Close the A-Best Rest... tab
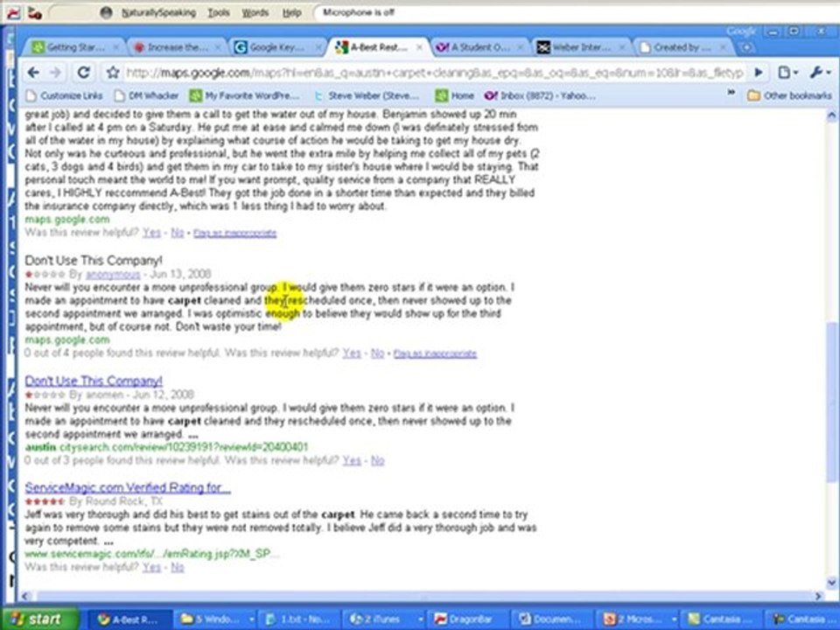This screenshot has width=840, height=630. click(419, 47)
